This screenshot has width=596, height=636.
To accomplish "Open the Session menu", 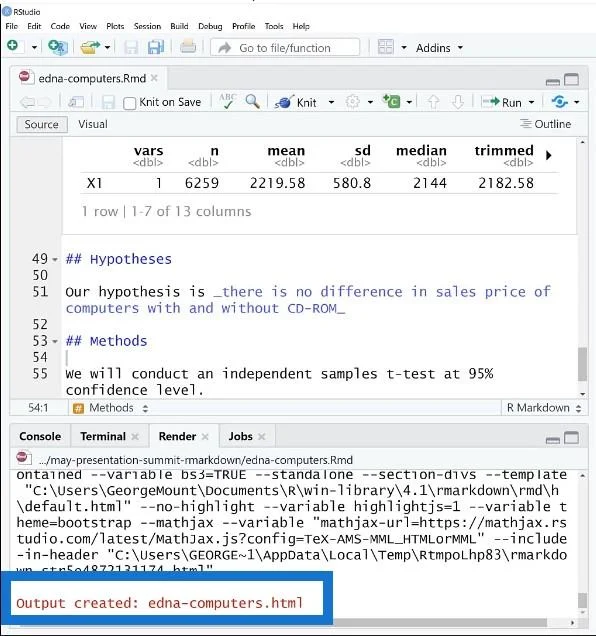I will [147, 26].
